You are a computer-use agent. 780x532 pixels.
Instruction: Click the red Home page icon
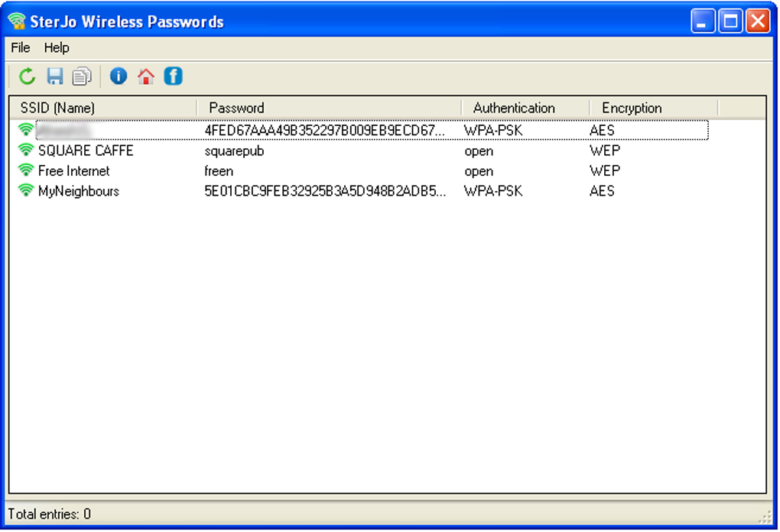coord(146,76)
